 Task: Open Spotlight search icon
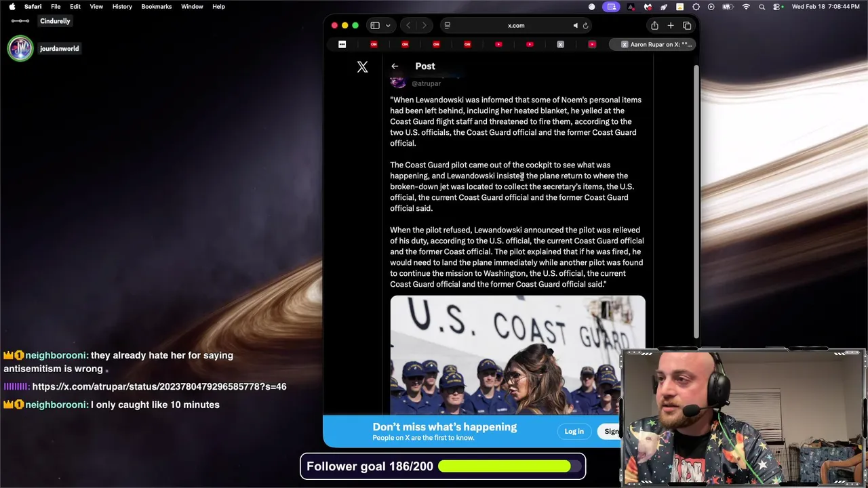tap(762, 7)
